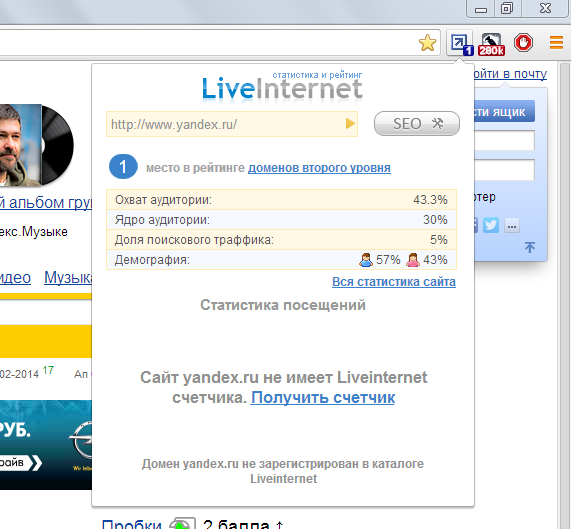Open the LiveInternet extension icon
571x529 pixels.
pos(460,43)
